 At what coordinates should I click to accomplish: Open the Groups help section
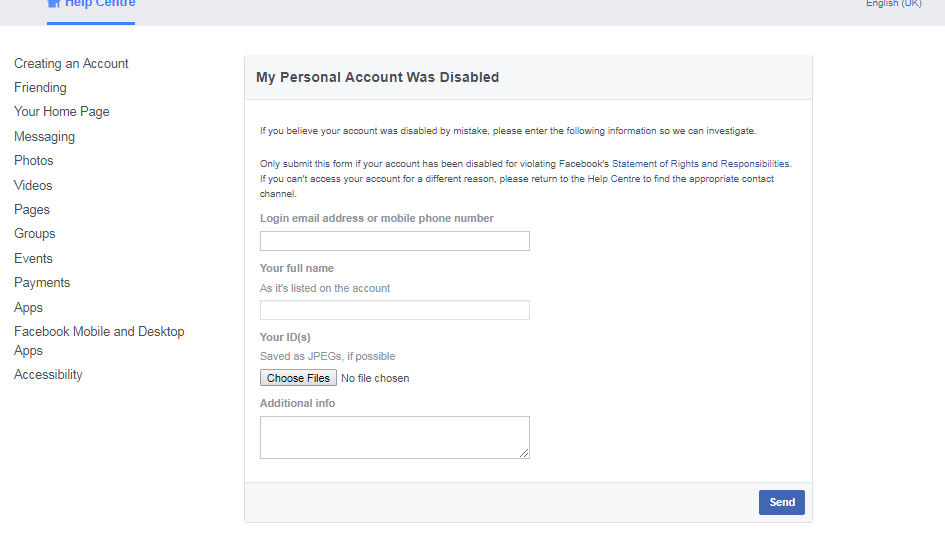(35, 234)
